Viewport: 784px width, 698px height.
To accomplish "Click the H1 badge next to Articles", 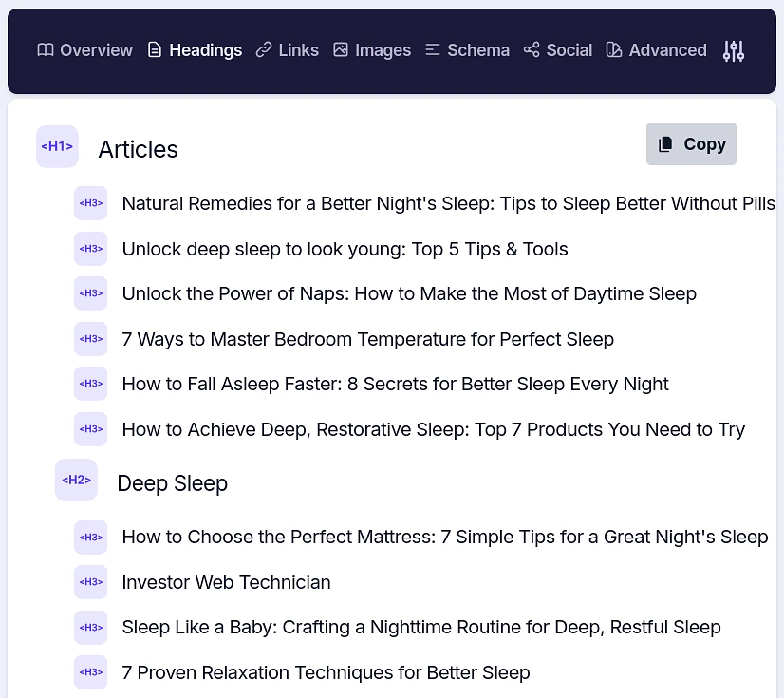I will click(x=57, y=146).
